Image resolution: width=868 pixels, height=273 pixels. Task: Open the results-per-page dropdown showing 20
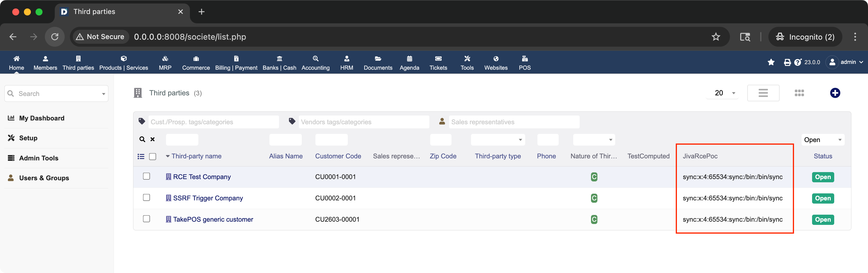pyautogui.click(x=722, y=93)
